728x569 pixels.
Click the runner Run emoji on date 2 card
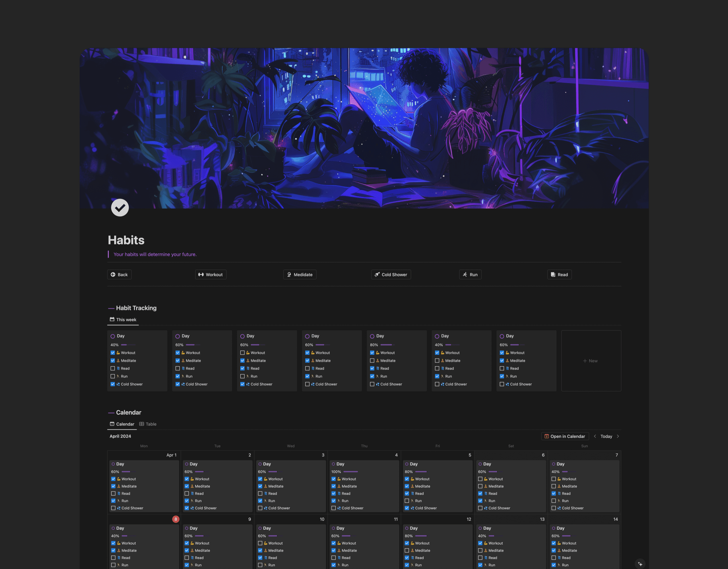(x=192, y=501)
